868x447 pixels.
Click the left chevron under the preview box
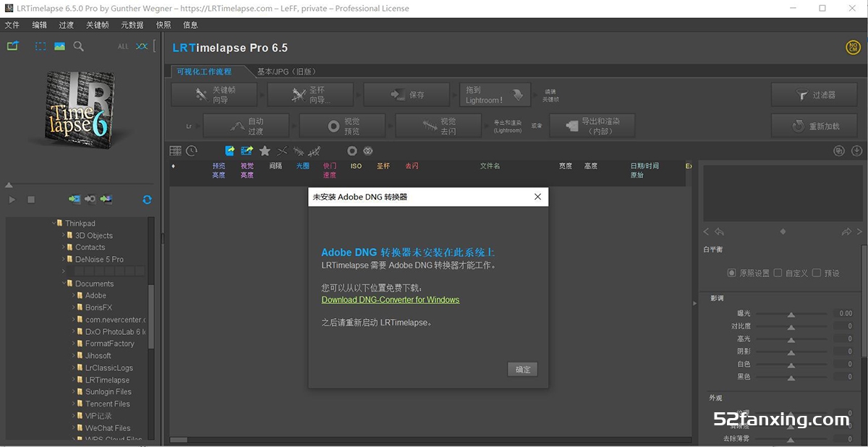click(x=707, y=232)
